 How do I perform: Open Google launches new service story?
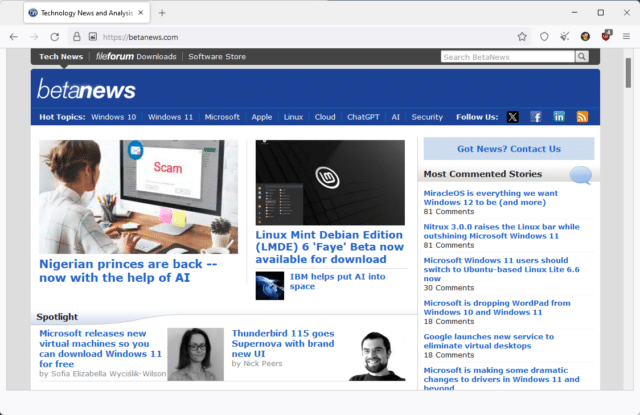pos(489,341)
